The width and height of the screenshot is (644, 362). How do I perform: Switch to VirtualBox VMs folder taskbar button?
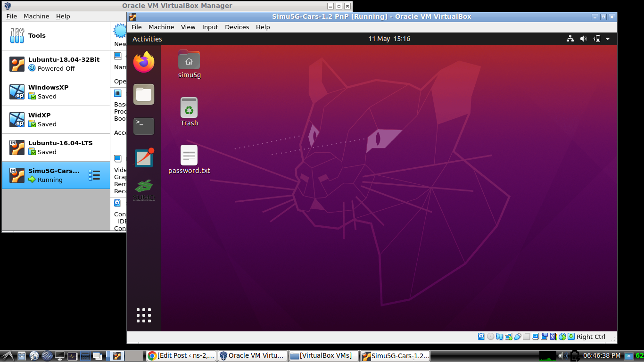point(323,356)
